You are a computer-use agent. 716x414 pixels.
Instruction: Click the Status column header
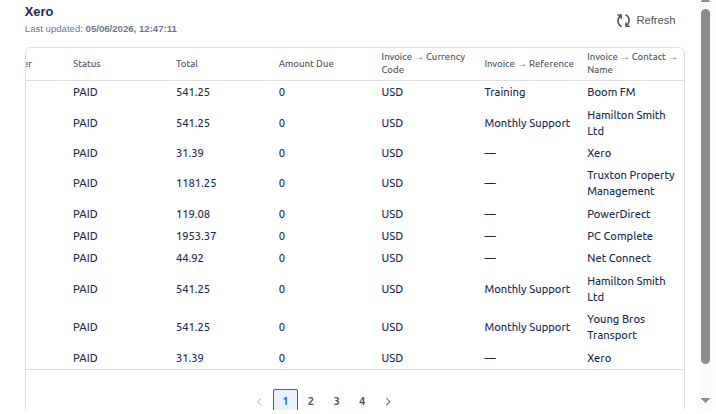[87, 64]
